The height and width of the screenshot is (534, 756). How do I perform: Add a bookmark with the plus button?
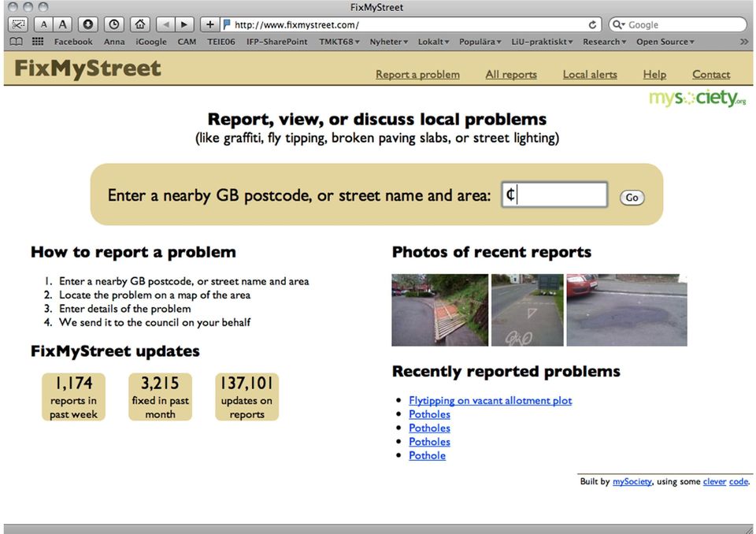pyautogui.click(x=209, y=24)
